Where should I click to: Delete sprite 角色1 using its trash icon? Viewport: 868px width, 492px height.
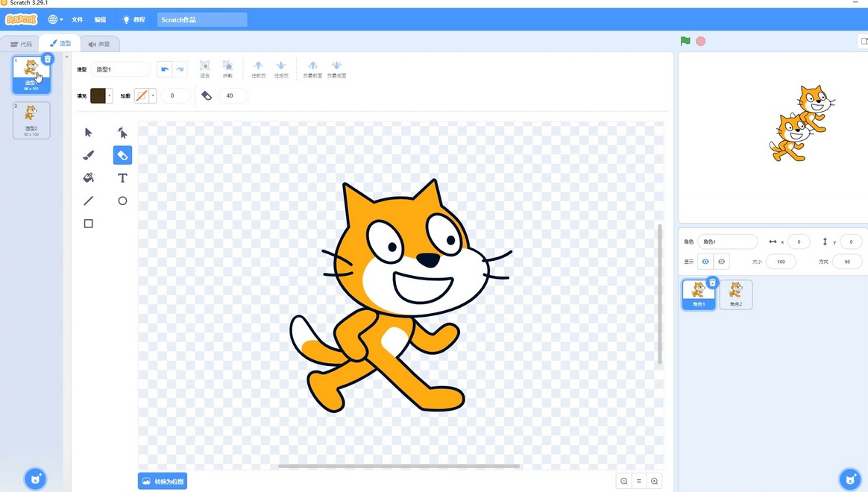pos(712,283)
